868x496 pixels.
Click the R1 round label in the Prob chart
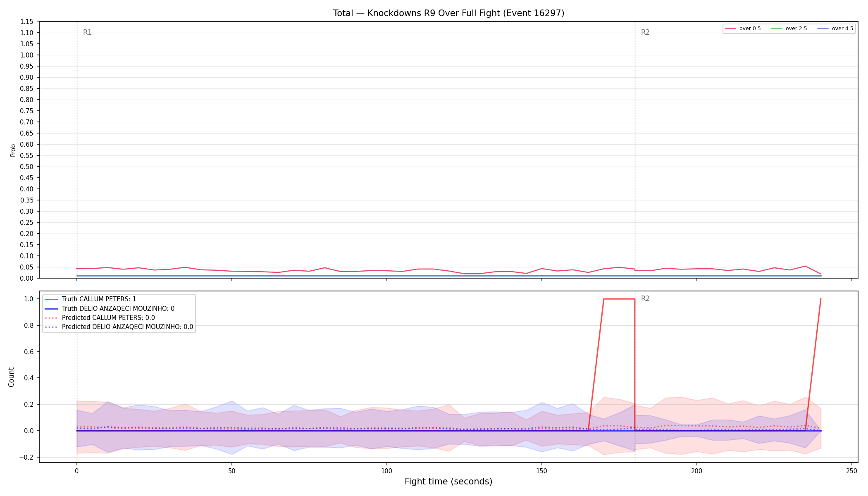point(87,32)
